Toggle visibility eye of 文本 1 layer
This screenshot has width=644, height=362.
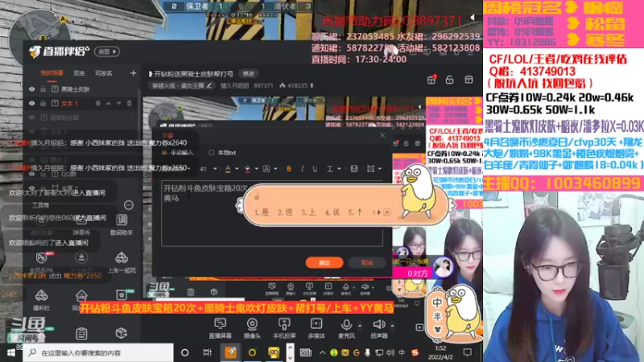coord(31,104)
